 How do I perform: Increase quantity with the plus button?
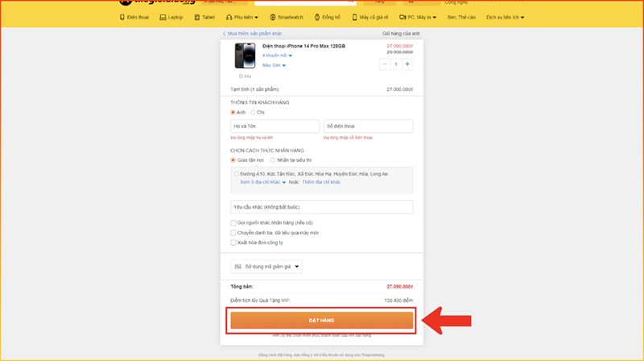(407, 64)
